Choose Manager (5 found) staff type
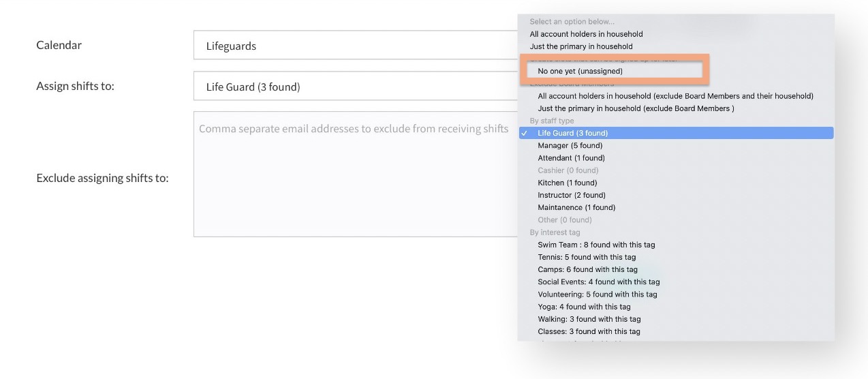Image resolution: width=868 pixels, height=379 pixels. tap(570, 145)
